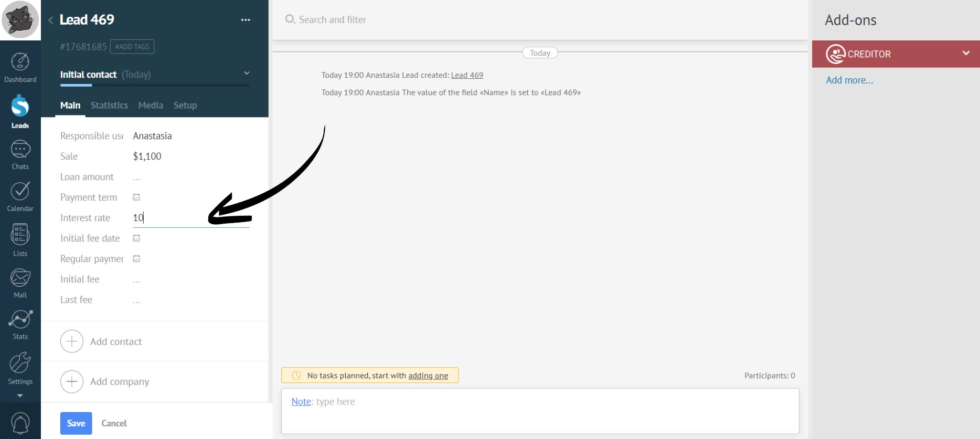Edit the Sale value $1,100
This screenshot has width=980, height=439.
(x=147, y=156)
